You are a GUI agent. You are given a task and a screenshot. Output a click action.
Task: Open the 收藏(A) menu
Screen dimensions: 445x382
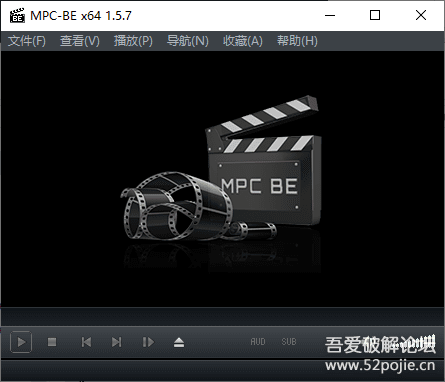point(243,41)
